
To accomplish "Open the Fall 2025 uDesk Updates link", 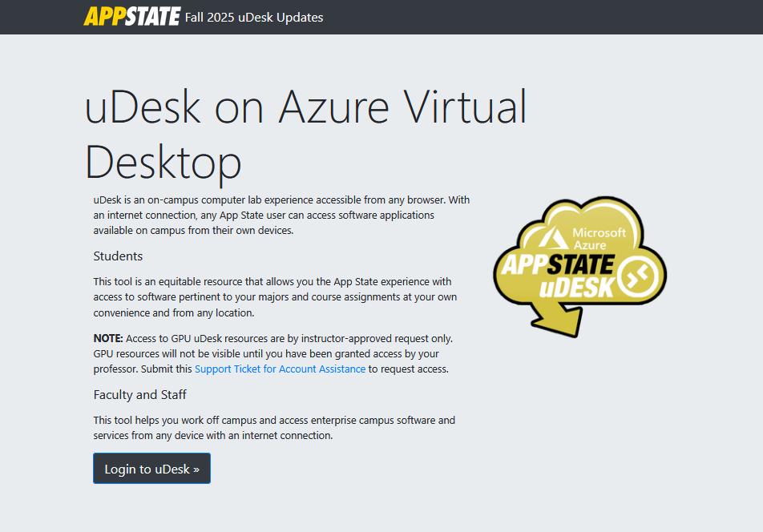I will 254,18.
